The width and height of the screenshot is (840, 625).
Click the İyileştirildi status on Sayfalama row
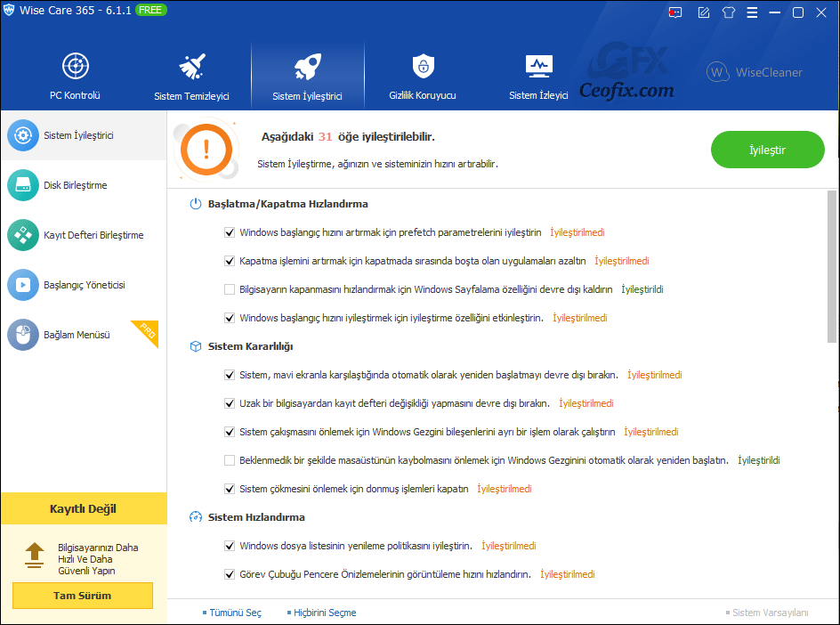tap(642, 289)
